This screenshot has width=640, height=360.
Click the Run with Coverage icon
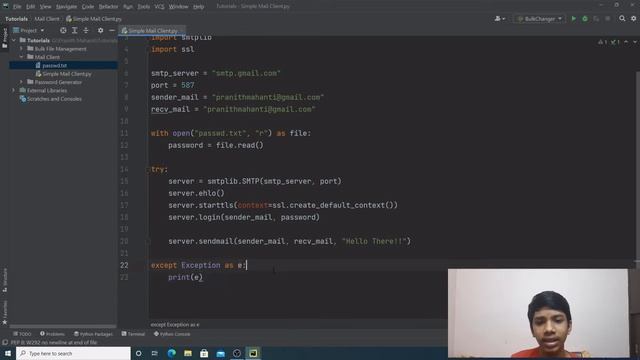tap(596, 19)
